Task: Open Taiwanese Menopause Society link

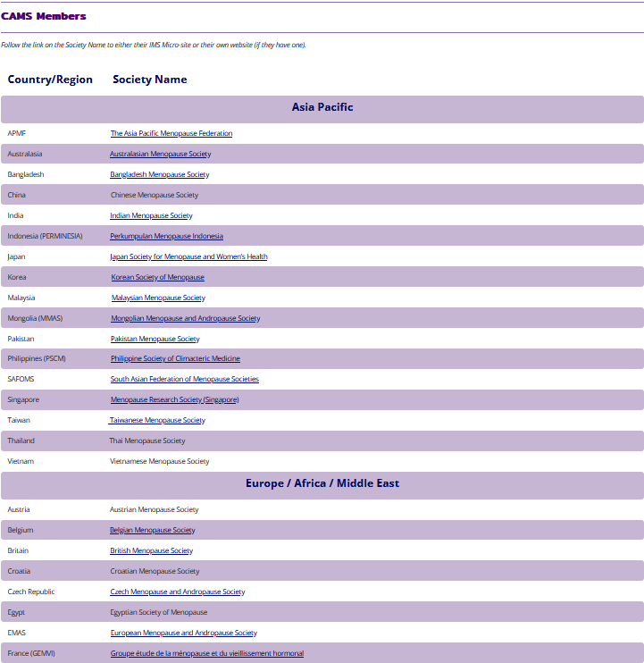Action: pyautogui.click(x=157, y=420)
